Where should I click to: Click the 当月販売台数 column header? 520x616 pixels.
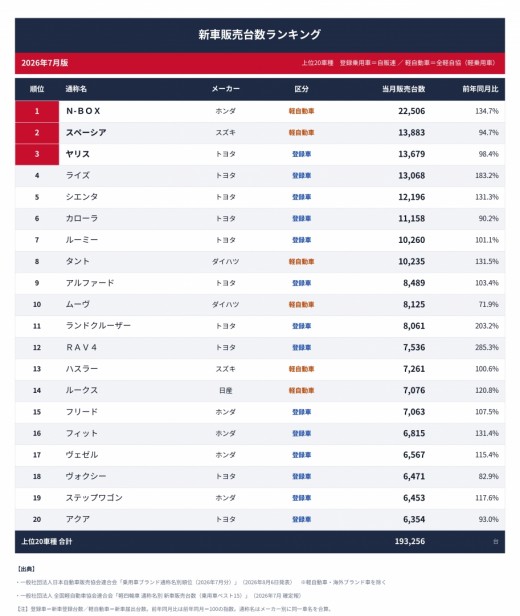click(x=403, y=89)
